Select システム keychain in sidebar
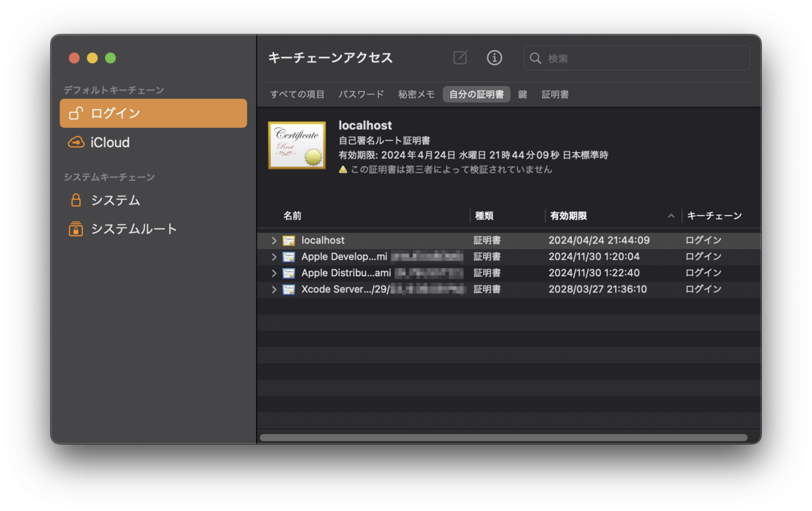 (x=154, y=200)
